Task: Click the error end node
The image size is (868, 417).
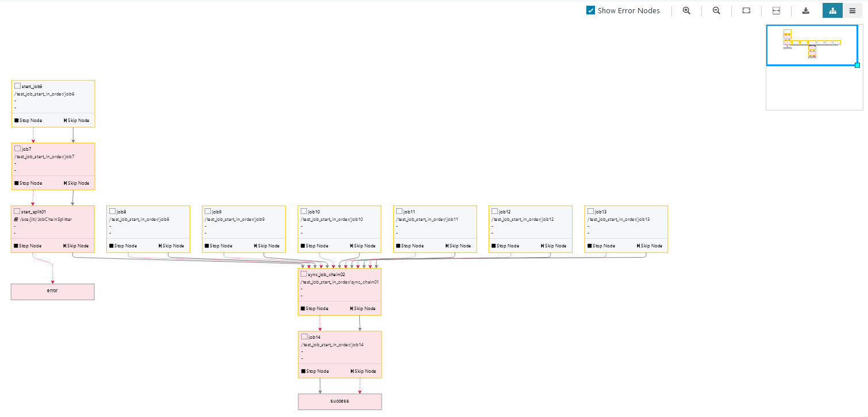Action: click(52, 291)
